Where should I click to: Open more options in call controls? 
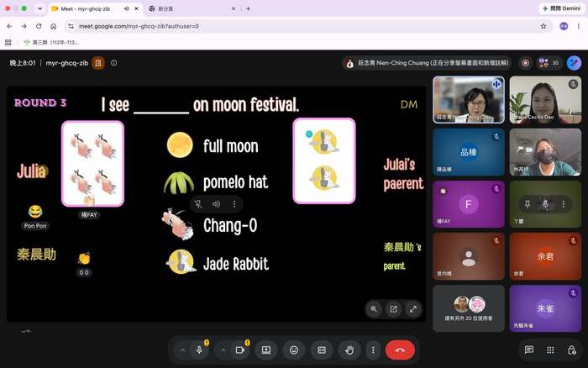click(x=373, y=350)
